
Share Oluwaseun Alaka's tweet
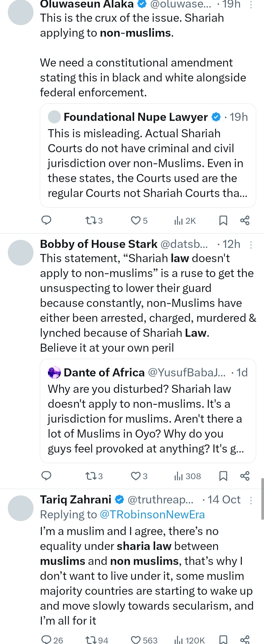pyautogui.click(x=245, y=221)
